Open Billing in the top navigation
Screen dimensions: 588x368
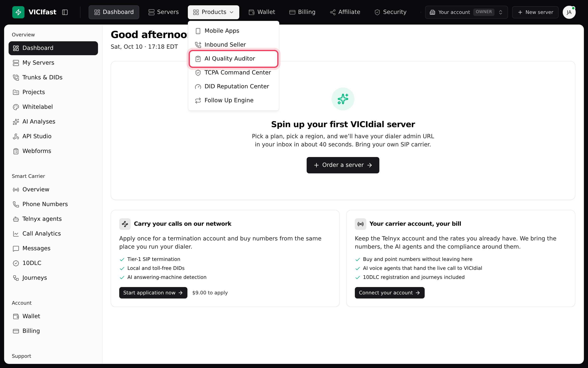[302, 12]
